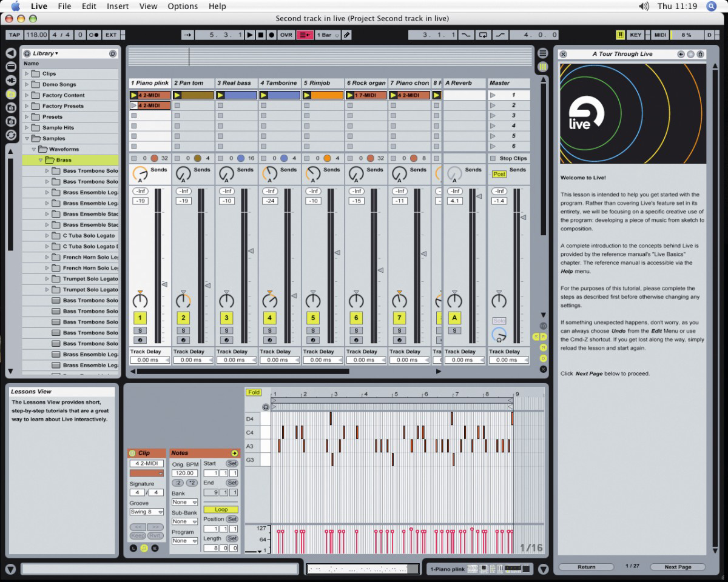
Task: Toggle EXT sync switch
Action: click(x=111, y=35)
